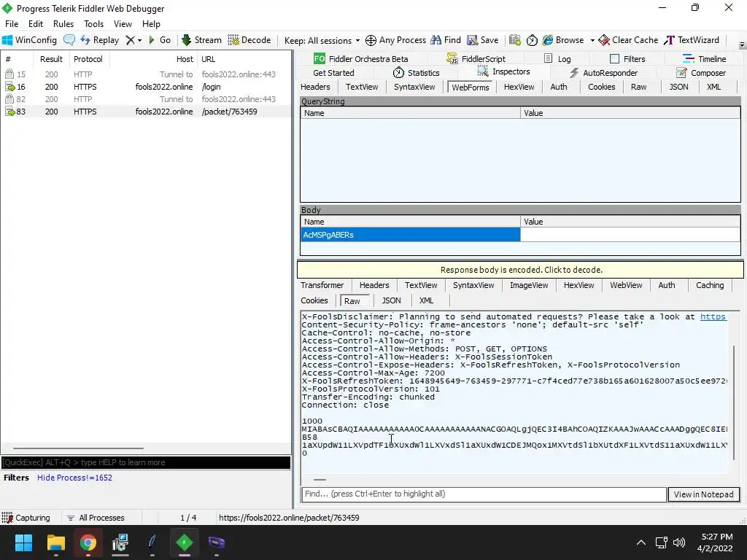Click the volume tray icon

[x=679, y=542]
